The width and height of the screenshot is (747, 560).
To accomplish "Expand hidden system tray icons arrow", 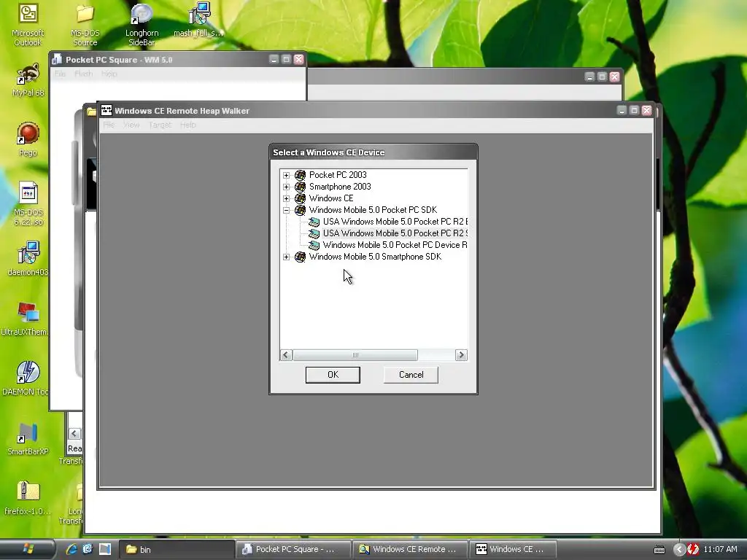I will 680,550.
